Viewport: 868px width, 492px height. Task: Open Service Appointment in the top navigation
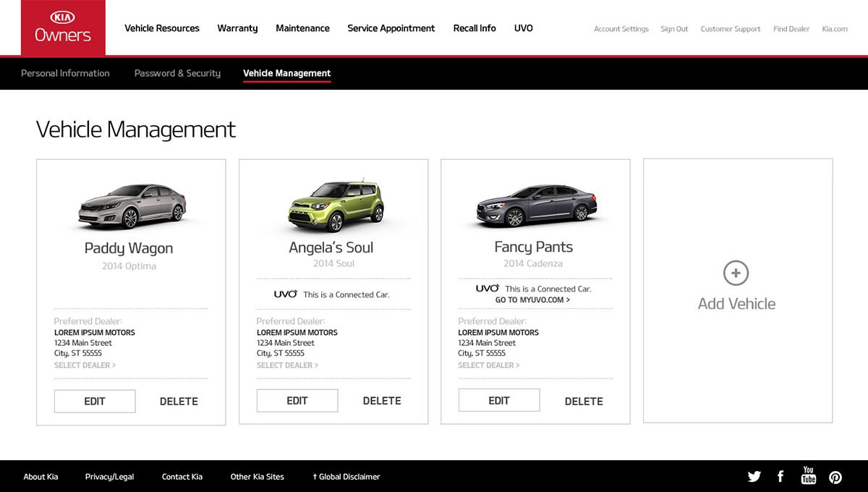click(391, 28)
